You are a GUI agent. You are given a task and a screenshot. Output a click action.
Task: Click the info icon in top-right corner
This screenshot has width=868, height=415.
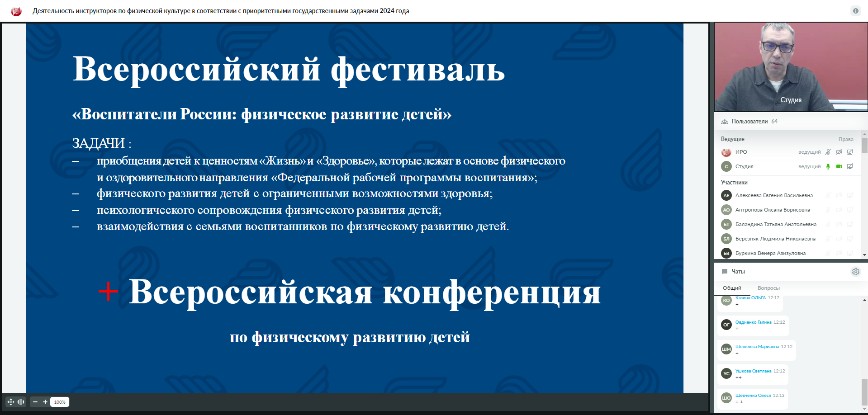[855, 11]
